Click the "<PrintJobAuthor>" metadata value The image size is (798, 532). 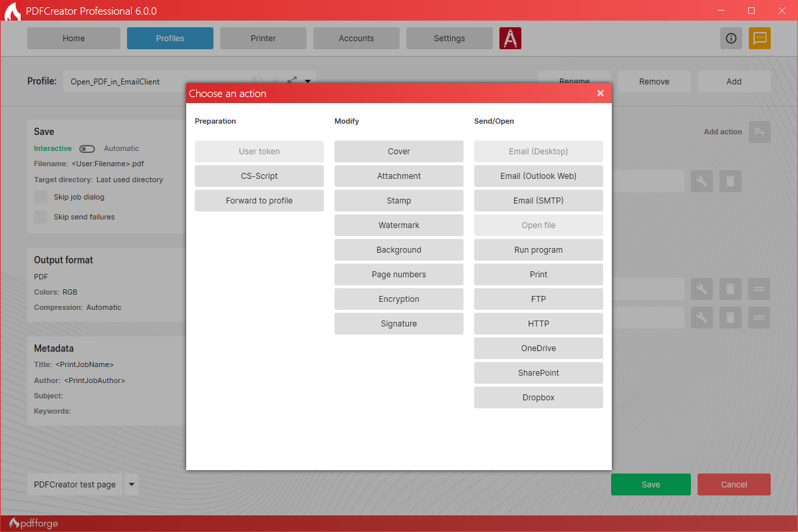point(94,381)
